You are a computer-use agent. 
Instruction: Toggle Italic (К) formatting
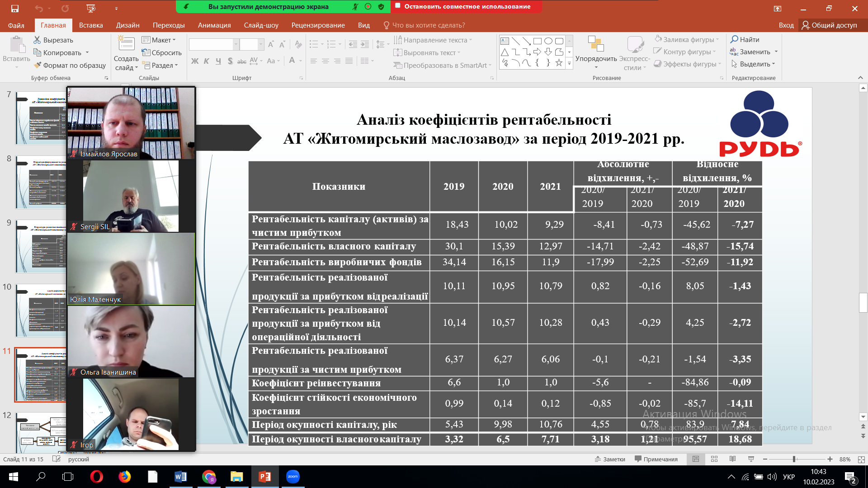pos(206,61)
